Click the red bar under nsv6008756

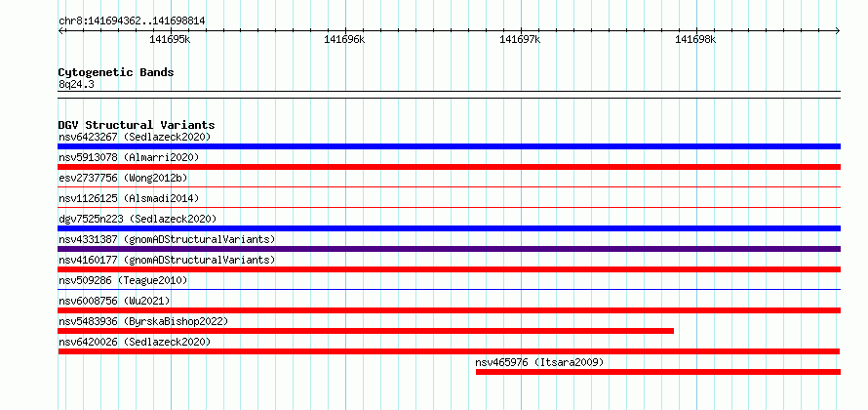click(x=449, y=310)
